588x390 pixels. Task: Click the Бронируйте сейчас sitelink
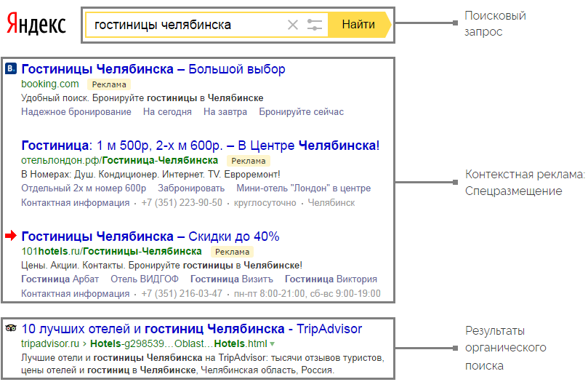tap(301, 112)
